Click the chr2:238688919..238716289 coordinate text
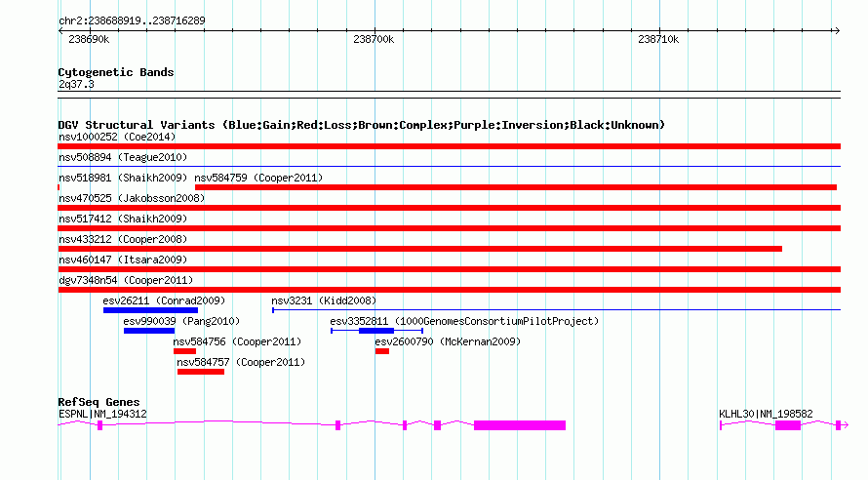Viewport: 868px width, 480px height. 132,20
